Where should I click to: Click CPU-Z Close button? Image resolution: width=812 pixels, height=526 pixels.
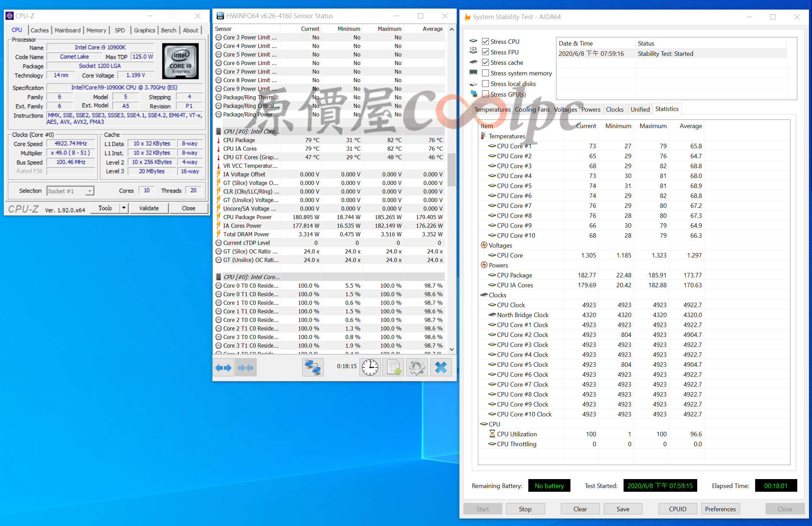[188, 208]
